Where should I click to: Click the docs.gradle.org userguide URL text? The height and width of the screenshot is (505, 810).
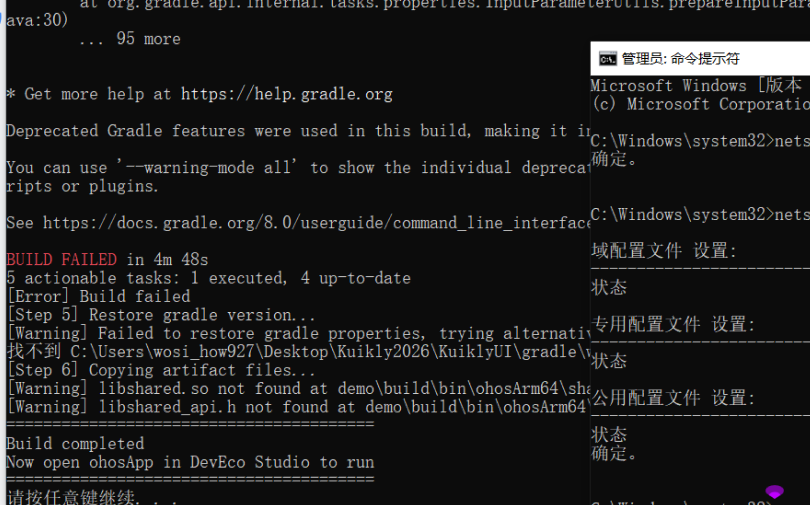tap(316, 223)
